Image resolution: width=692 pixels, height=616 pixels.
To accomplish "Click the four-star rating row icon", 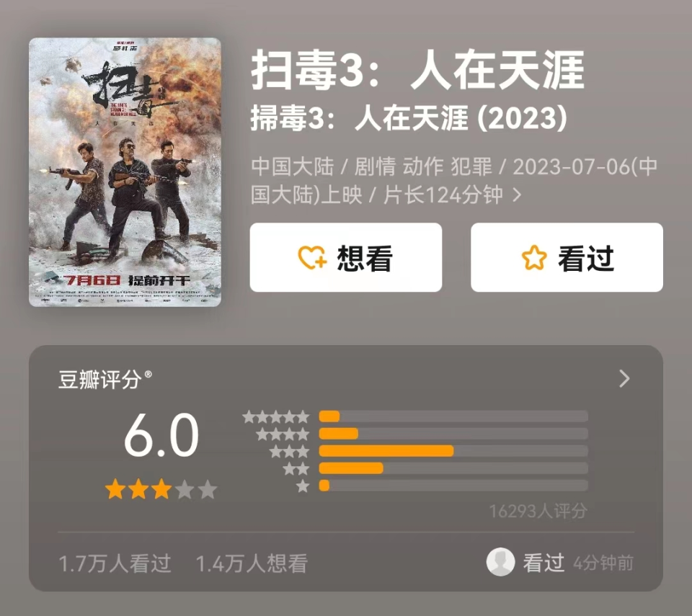I will pyautogui.click(x=283, y=434).
